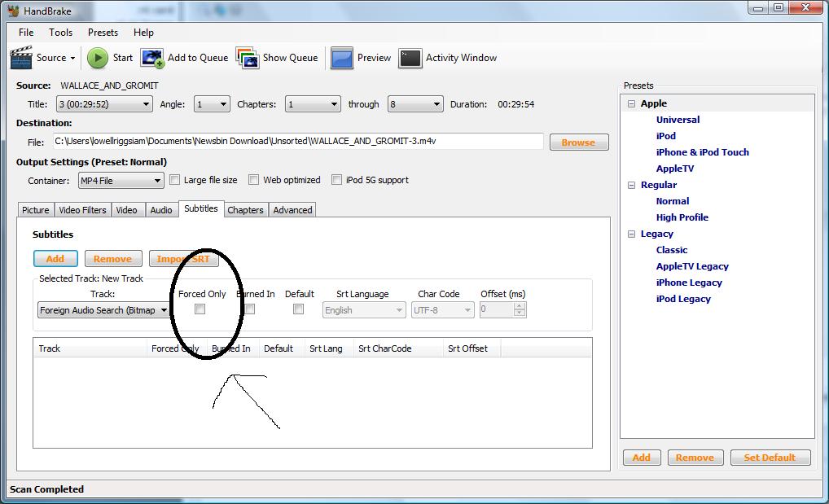Open the Container MP4 File dropdown
Screen dimensions: 829x504
(x=121, y=180)
